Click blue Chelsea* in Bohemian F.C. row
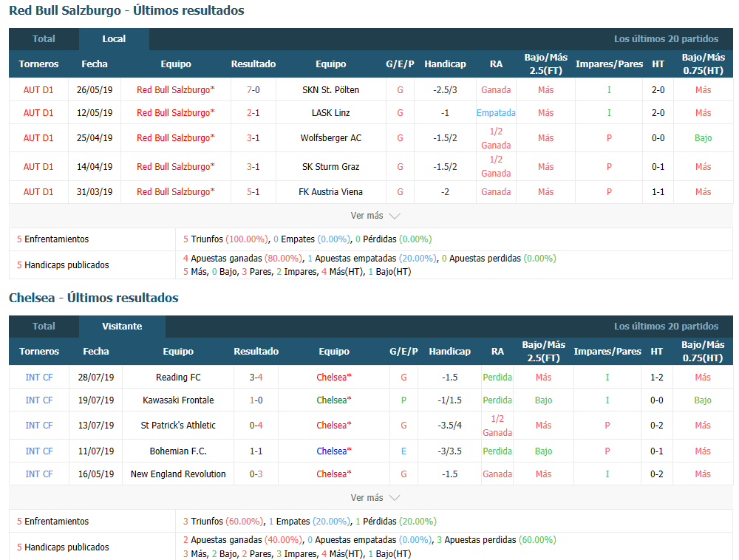The image size is (739, 560). 334,451
